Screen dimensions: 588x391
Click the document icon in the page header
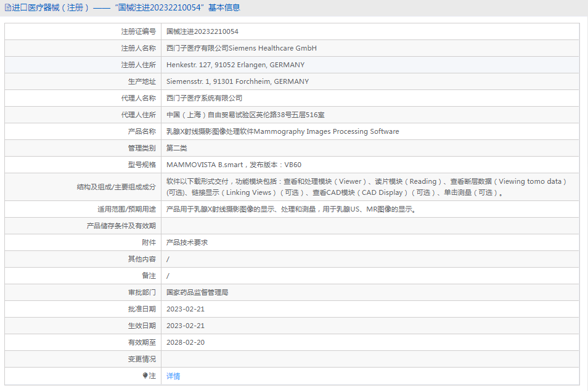coord(8,7)
